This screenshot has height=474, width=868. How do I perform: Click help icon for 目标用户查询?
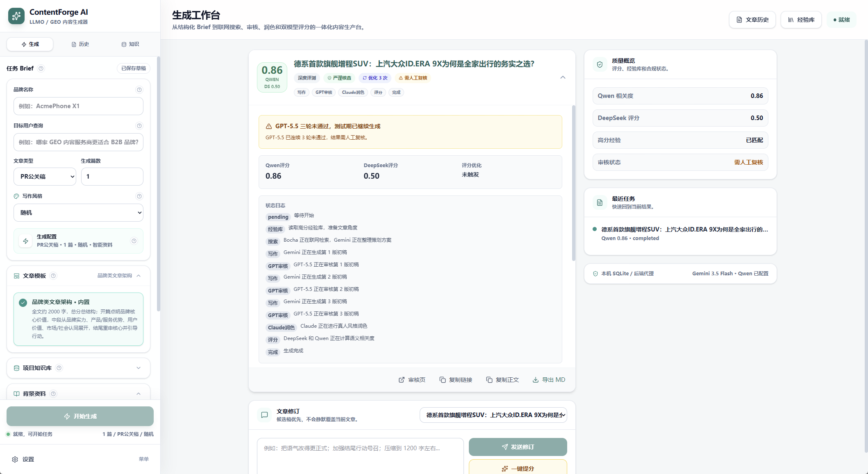(139, 126)
